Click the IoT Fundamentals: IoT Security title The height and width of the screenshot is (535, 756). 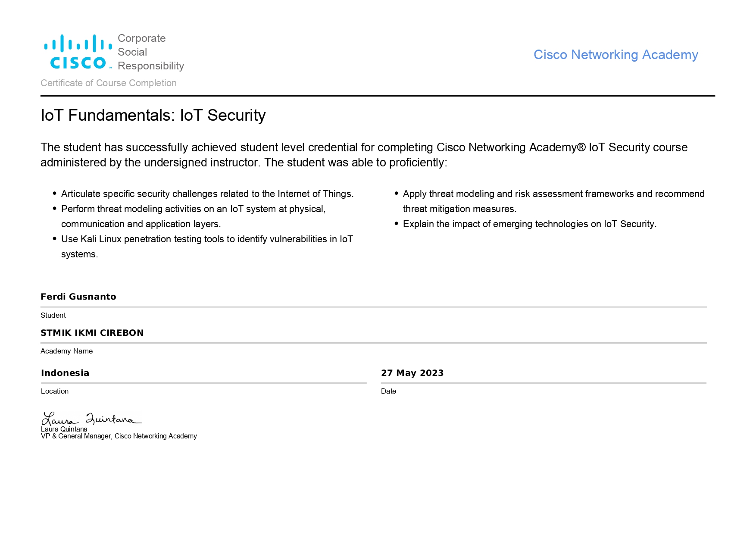click(x=153, y=116)
